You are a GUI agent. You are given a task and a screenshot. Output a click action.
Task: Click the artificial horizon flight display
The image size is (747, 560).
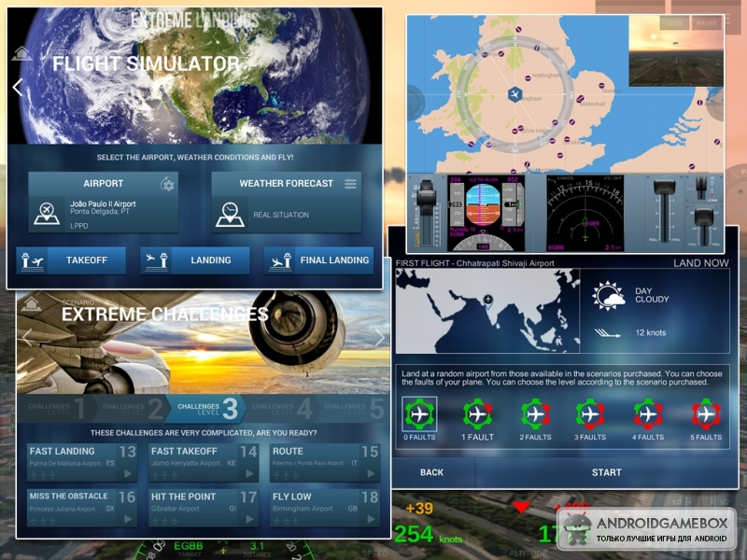[x=483, y=204]
